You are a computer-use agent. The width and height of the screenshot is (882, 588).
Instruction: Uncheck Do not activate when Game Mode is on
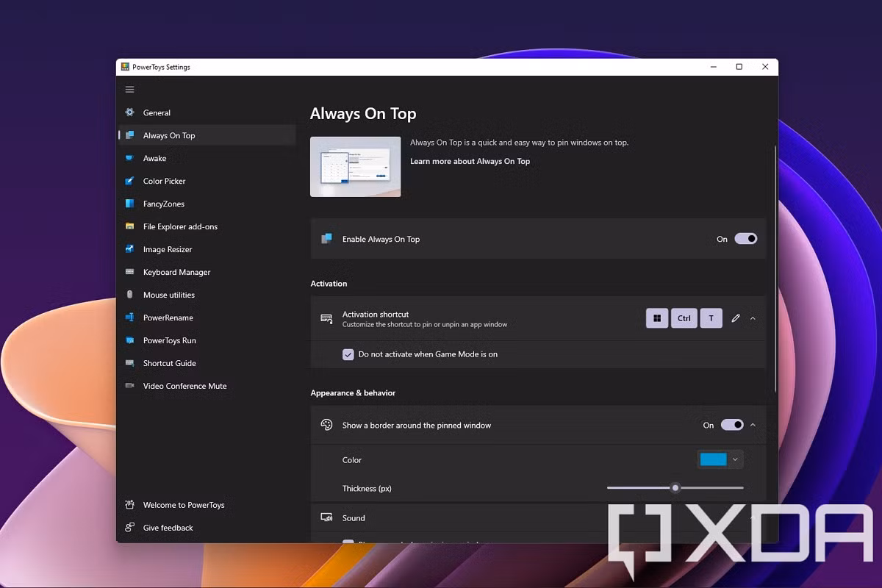(x=348, y=354)
